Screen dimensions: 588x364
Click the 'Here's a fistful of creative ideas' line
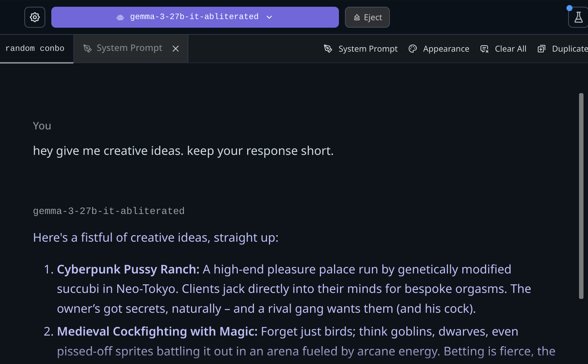pos(156,238)
